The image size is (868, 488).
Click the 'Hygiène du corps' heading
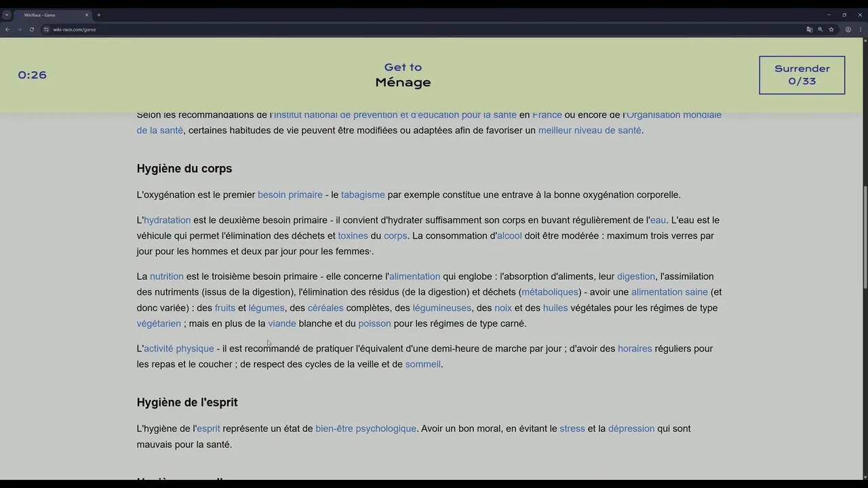[184, 168]
